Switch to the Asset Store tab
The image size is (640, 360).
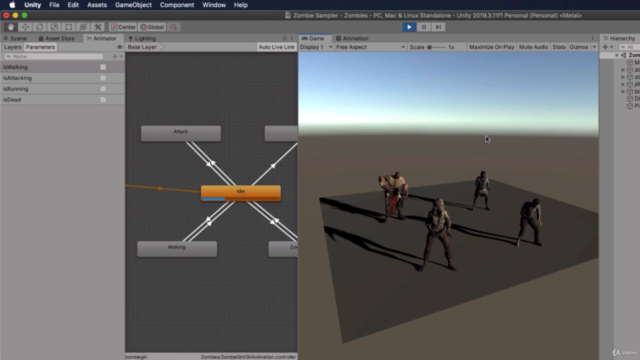click(x=56, y=38)
